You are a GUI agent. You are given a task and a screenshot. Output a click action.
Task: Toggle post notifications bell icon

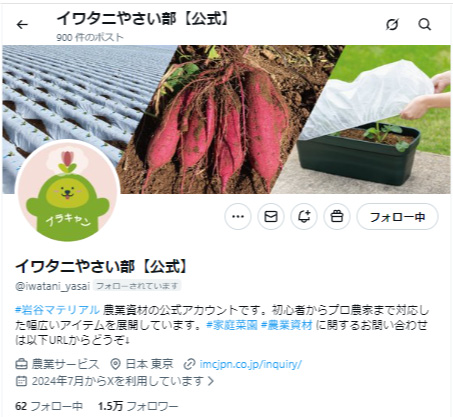tap(304, 217)
